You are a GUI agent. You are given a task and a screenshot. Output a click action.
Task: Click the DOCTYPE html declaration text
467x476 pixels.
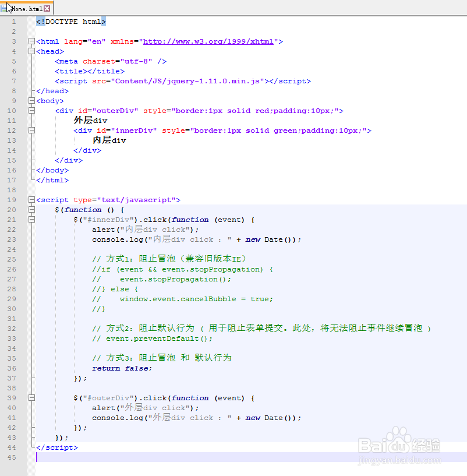71,22
